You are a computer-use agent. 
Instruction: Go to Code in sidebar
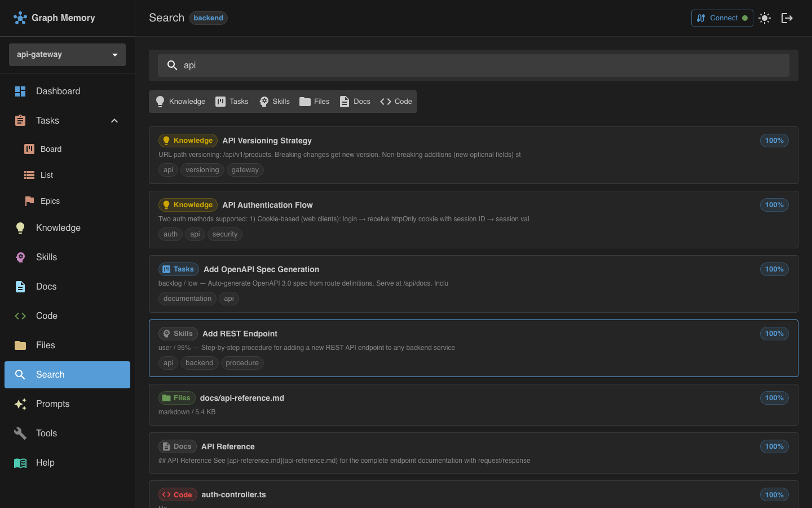67,316
